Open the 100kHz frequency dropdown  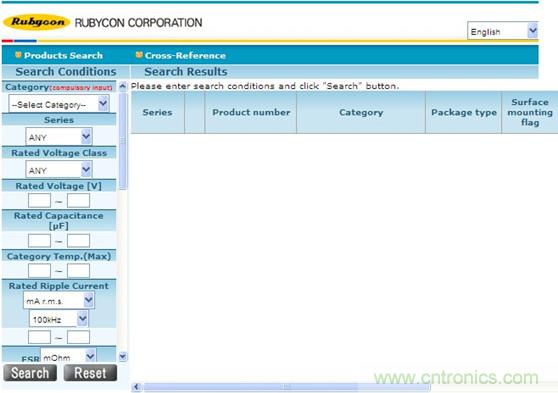(x=58, y=319)
